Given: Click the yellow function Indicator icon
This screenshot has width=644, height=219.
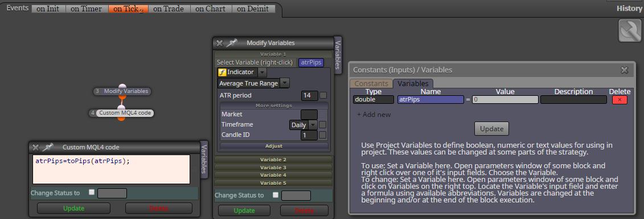Looking at the screenshot, I should pos(222,72).
